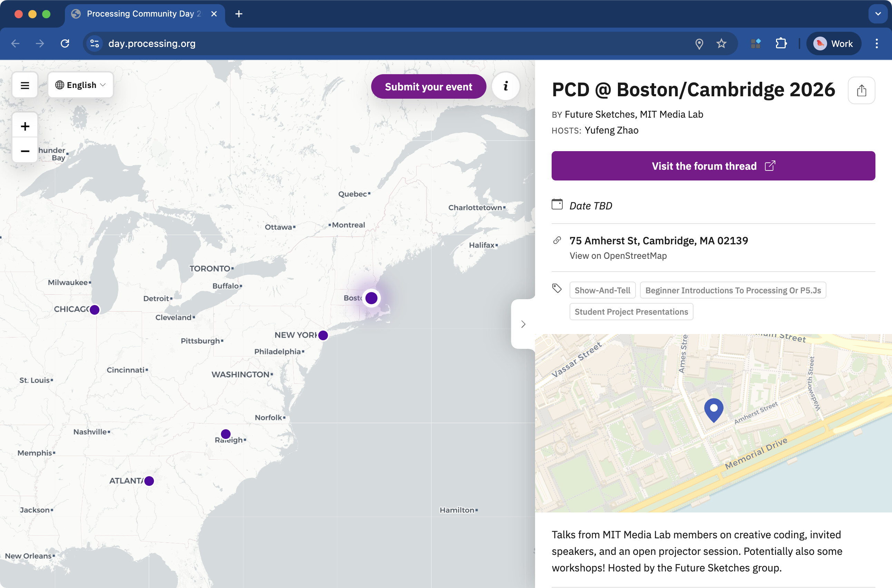Screen dimensions: 892x588
Task: Click the calendar icon beside Date TBD
Action: click(x=557, y=204)
